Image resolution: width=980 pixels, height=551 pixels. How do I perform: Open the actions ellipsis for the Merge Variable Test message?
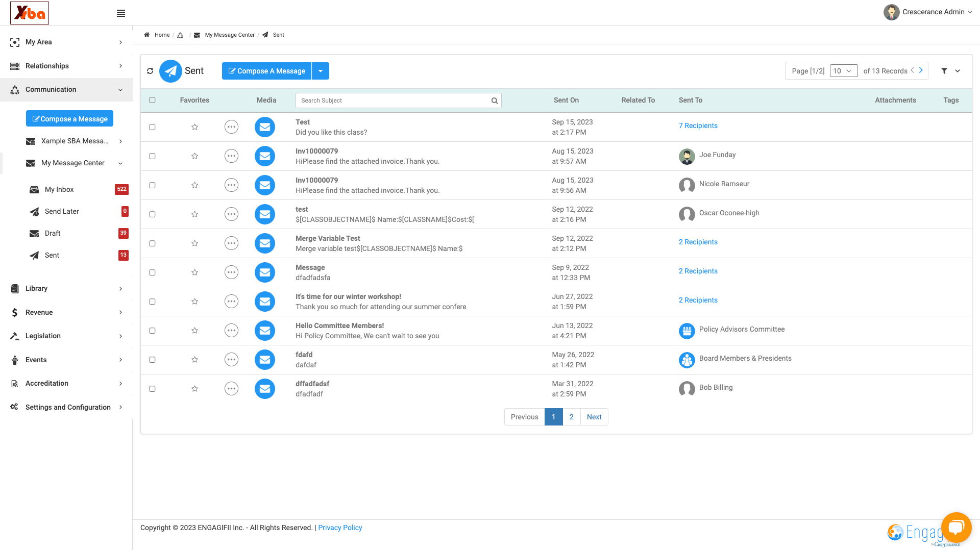231,243
